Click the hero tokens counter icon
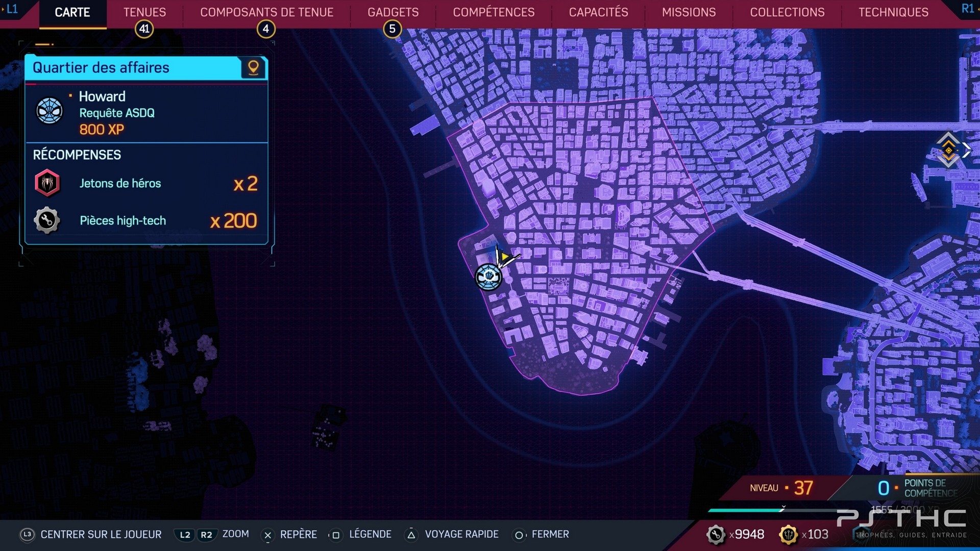 789,535
